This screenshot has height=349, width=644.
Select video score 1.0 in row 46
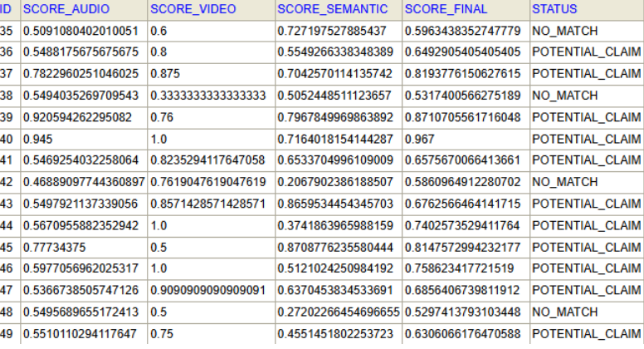(159, 268)
